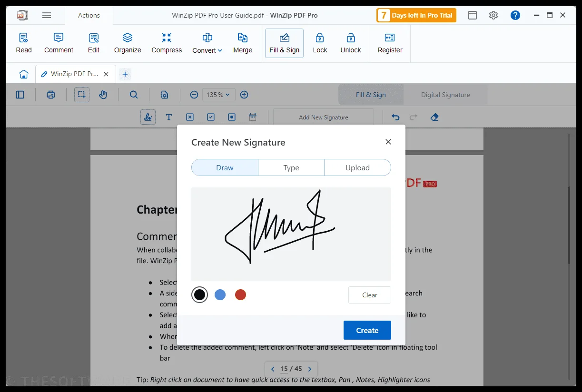Select the Fill & Sign ribbon tool
Screen dimensions: 582x392
coord(284,43)
